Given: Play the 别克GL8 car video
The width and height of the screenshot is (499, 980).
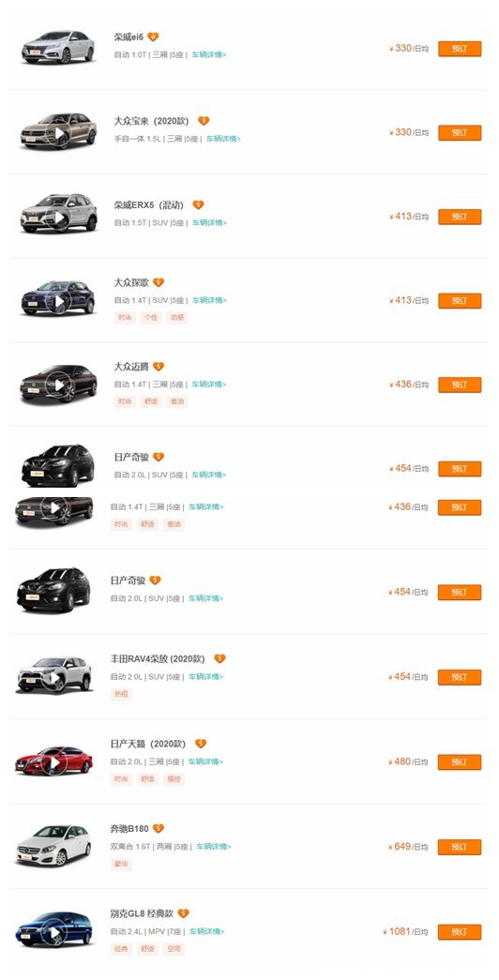Looking at the screenshot, I should 55,933.
